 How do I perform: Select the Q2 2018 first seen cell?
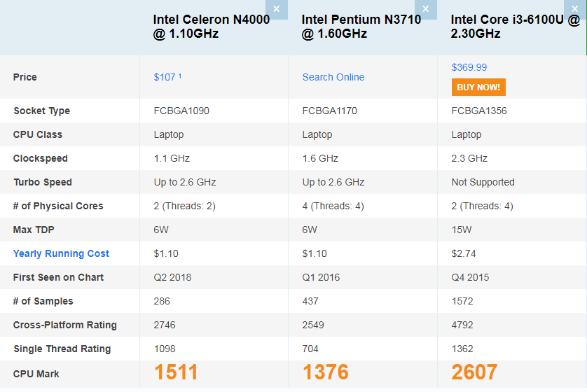tap(172, 277)
